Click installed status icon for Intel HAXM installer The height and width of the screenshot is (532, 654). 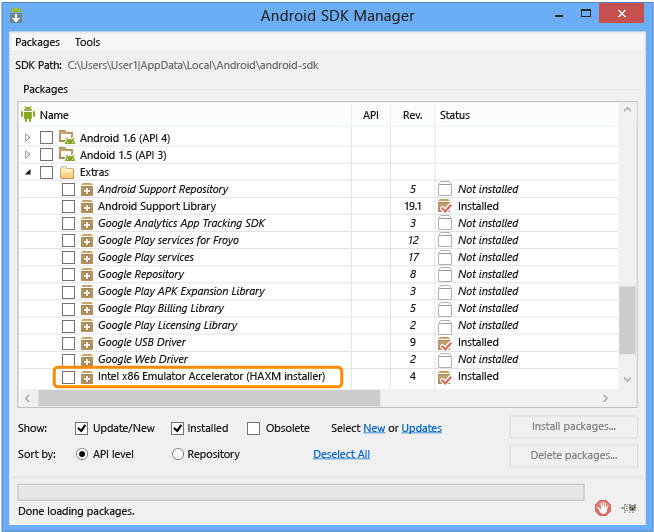pyautogui.click(x=445, y=377)
